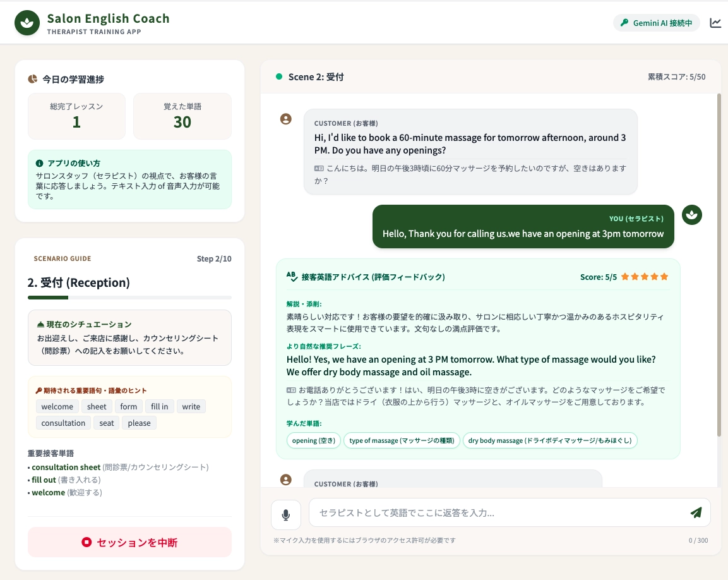Click the 'opening (空き)' learned word chip
This screenshot has width=728, height=580.
(x=314, y=440)
